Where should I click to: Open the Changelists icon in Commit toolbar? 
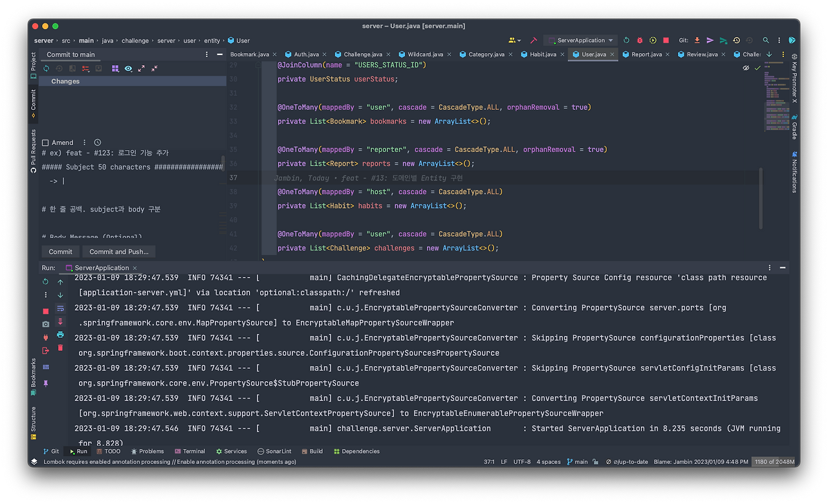(85, 68)
